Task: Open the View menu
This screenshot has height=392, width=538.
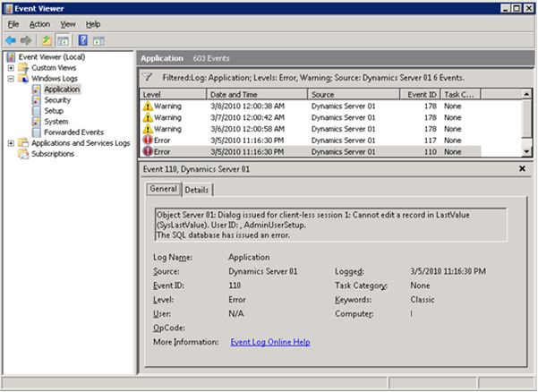Action: tap(68, 24)
